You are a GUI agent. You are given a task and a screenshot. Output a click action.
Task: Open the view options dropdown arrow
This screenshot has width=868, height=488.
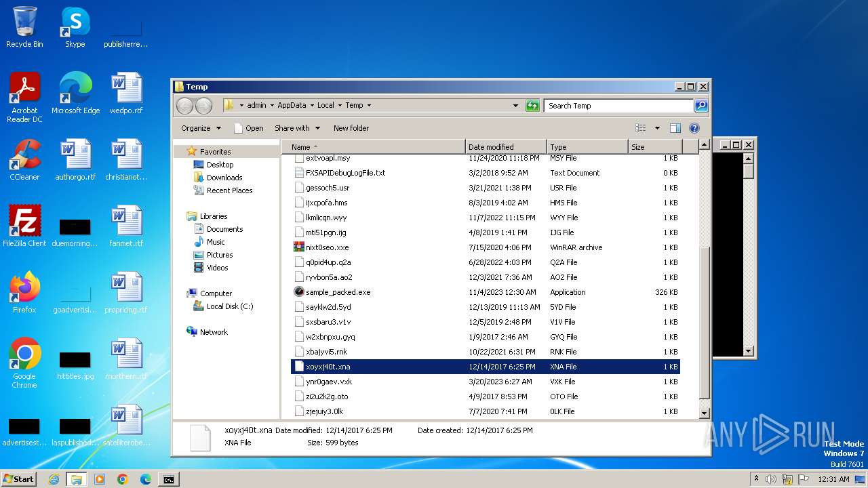click(656, 128)
